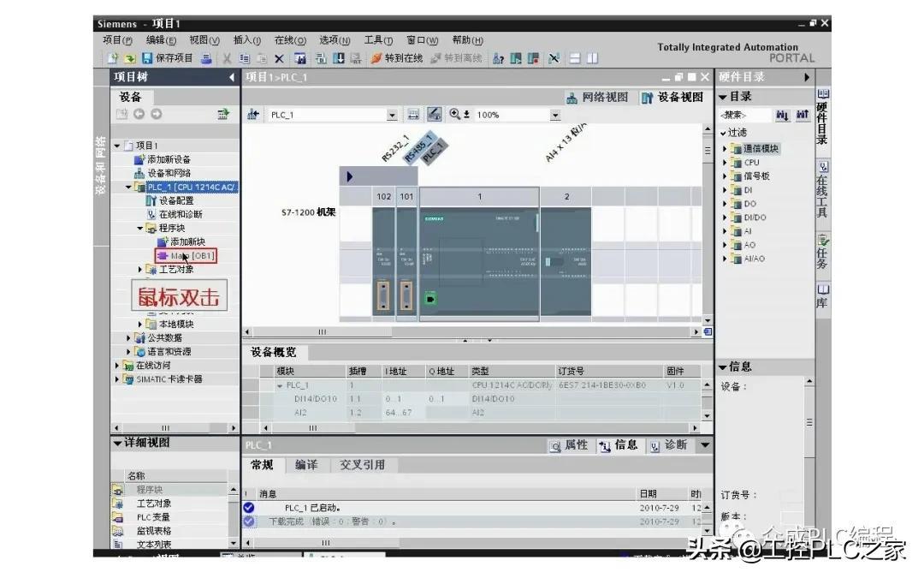Expand SIMATIC 卡读卡器 tree node
Screen dimensions: 924x578
(116, 379)
